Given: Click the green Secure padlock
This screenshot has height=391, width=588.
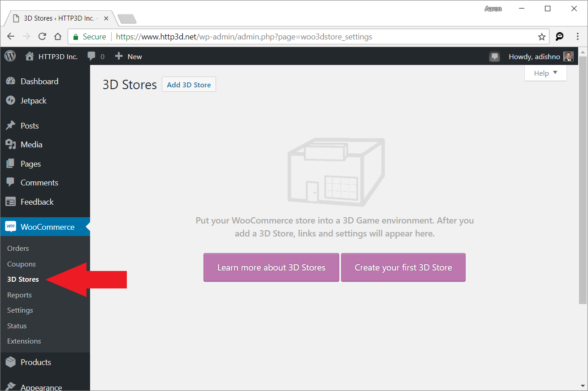Looking at the screenshot, I should pos(76,37).
